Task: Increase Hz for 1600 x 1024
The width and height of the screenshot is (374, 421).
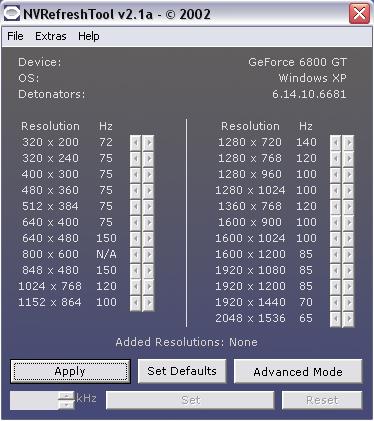Action: point(348,239)
